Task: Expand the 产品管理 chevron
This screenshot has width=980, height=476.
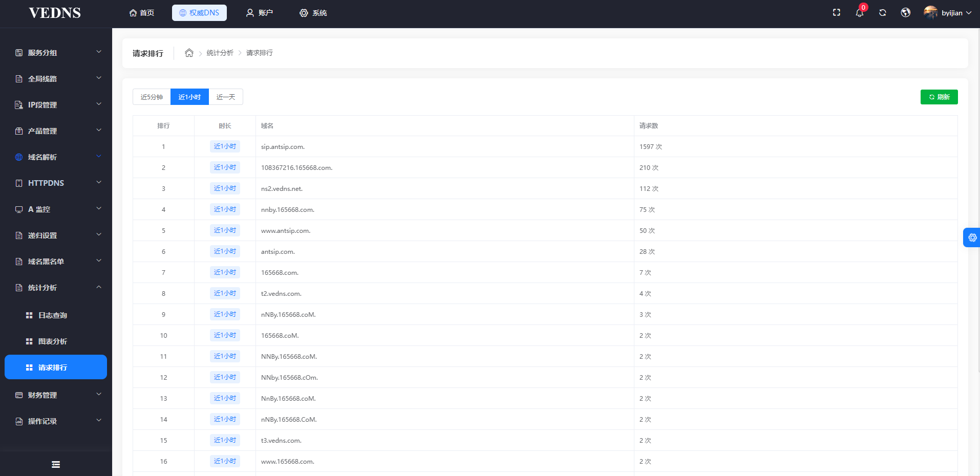Action: pos(99,130)
